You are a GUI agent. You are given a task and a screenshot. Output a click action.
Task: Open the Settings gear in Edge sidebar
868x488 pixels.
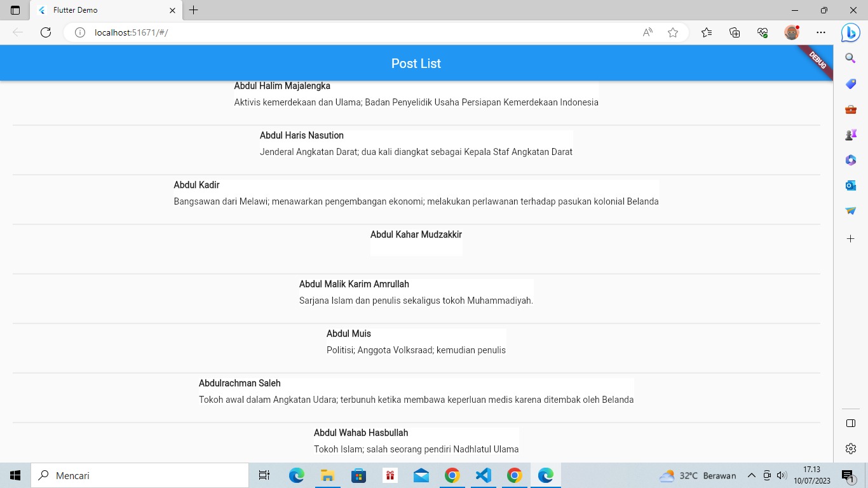[850, 448]
